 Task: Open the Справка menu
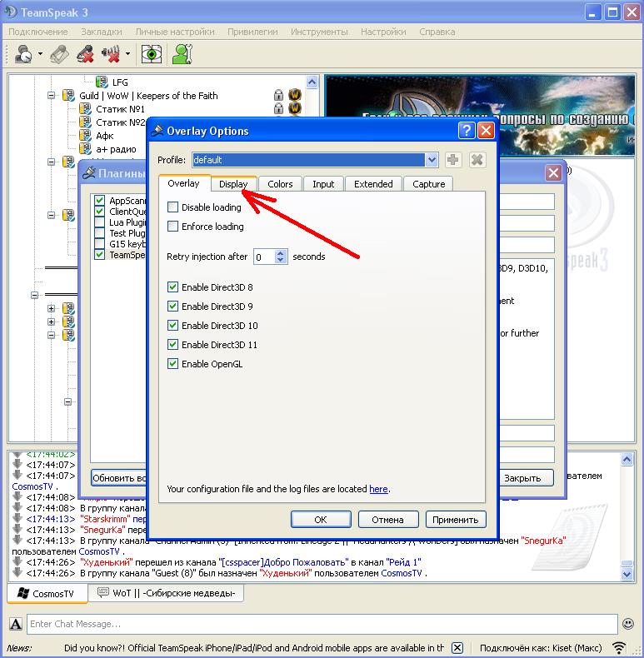point(437,32)
